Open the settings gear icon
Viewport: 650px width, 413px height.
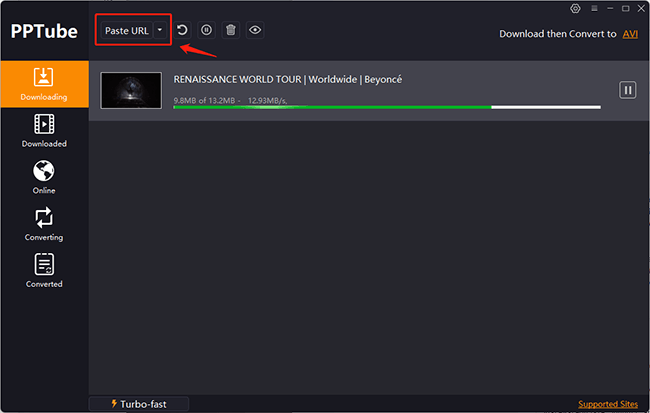[575, 8]
